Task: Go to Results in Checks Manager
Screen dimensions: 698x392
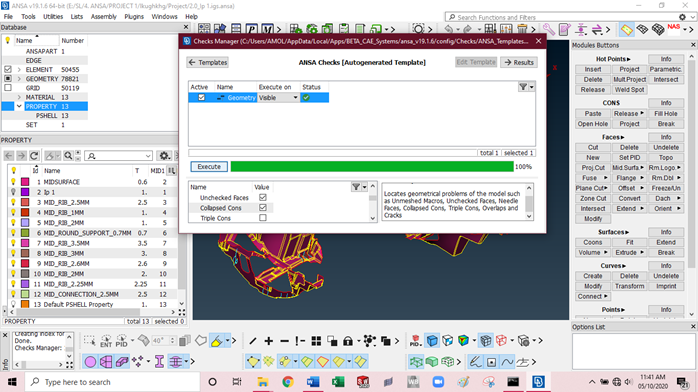Action: coord(519,62)
